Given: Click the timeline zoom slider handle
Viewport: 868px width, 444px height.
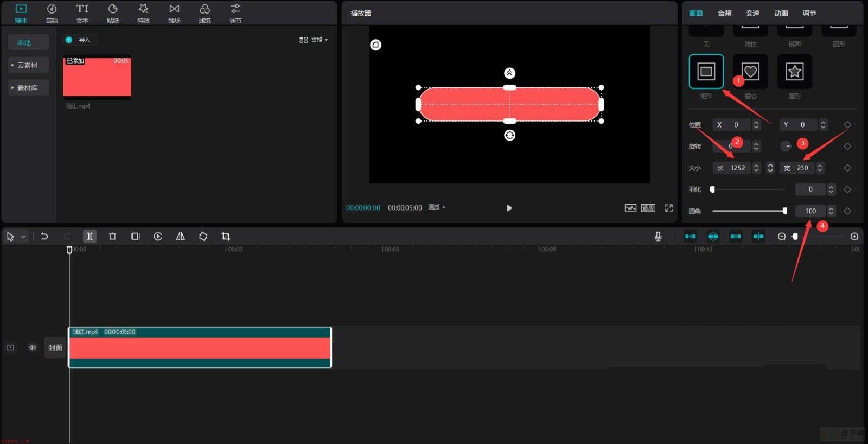Looking at the screenshot, I should [x=795, y=237].
